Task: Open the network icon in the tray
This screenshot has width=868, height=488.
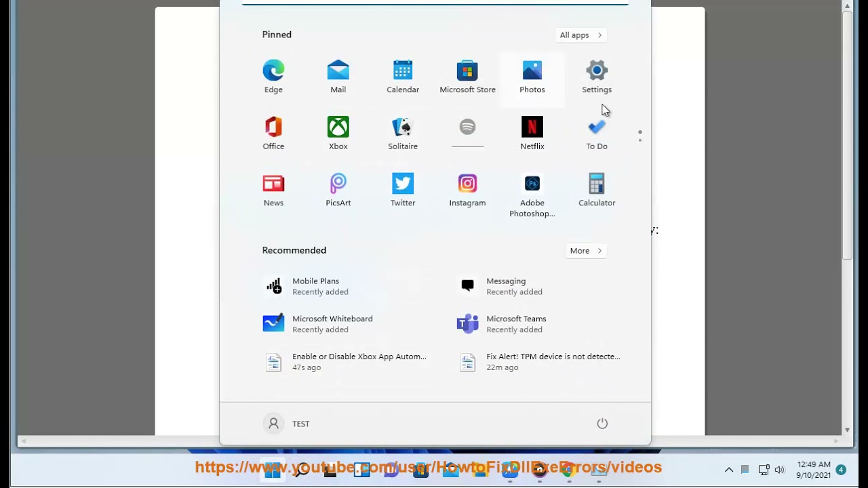Action: 764,470
